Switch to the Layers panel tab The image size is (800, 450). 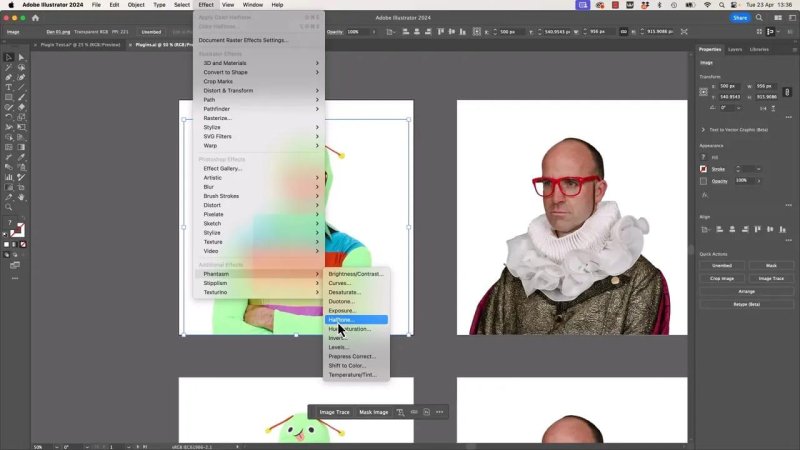[735, 49]
